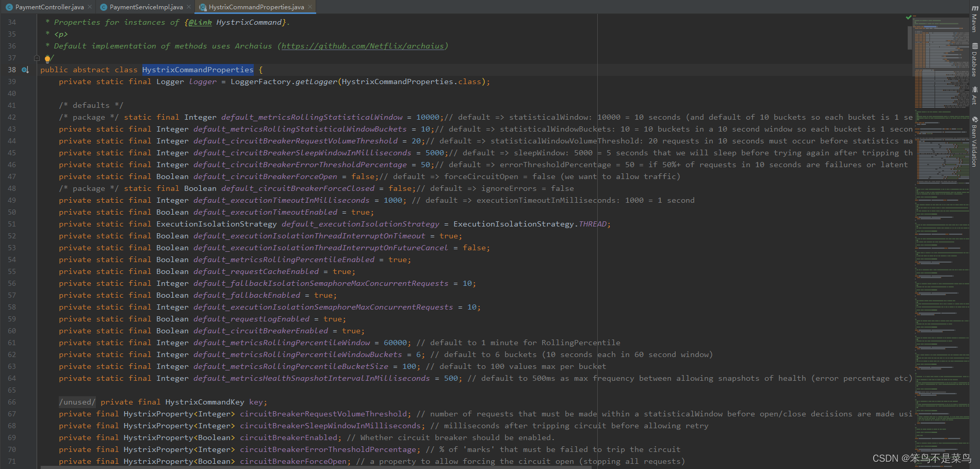980x469 pixels.
Task: Click the green inspection checkmark indicator
Action: point(908,18)
